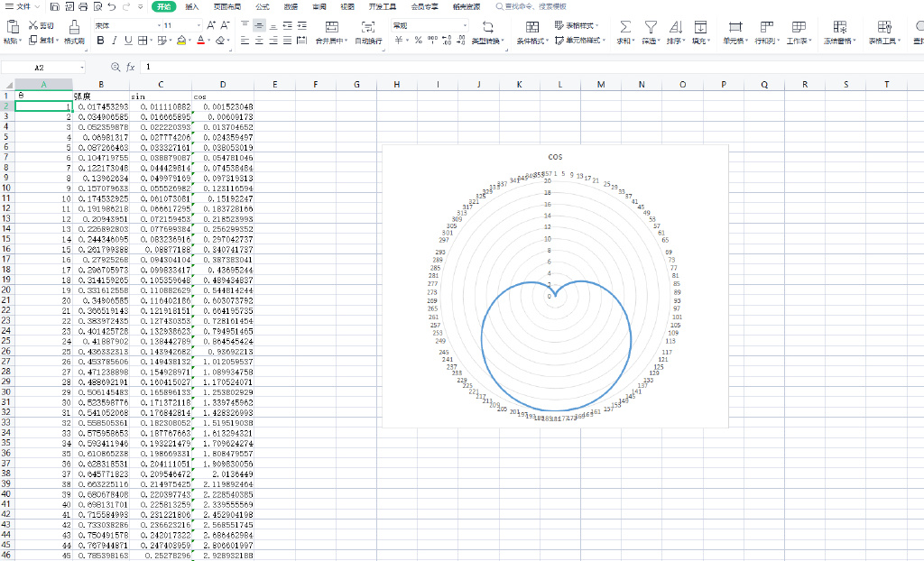Decrease indent of cell content
The height and width of the screenshot is (561, 924).
(287, 25)
